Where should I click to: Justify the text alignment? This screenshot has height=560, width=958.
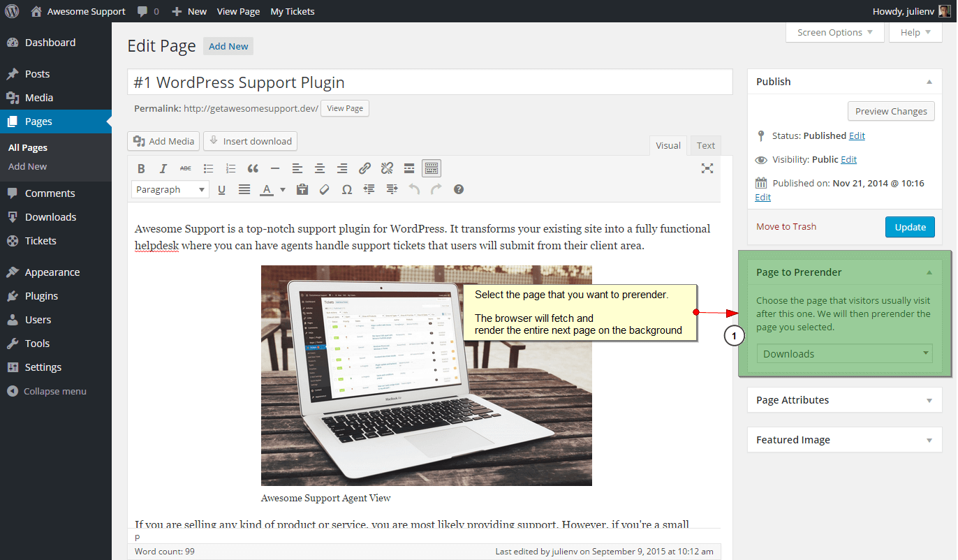click(244, 189)
